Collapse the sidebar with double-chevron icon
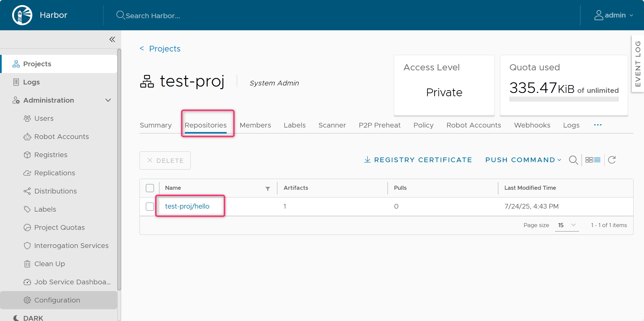The width and height of the screenshot is (644, 321). pos(112,39)
